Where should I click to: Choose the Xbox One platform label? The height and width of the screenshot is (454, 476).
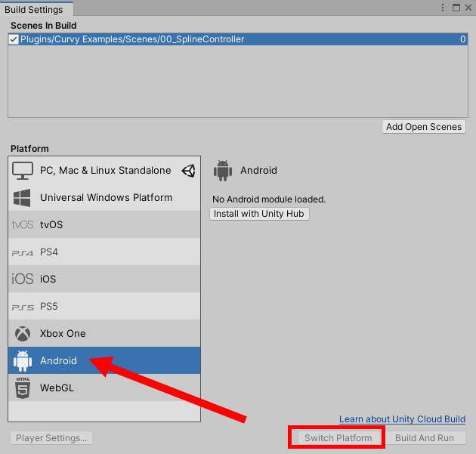[x=63, y=334]
